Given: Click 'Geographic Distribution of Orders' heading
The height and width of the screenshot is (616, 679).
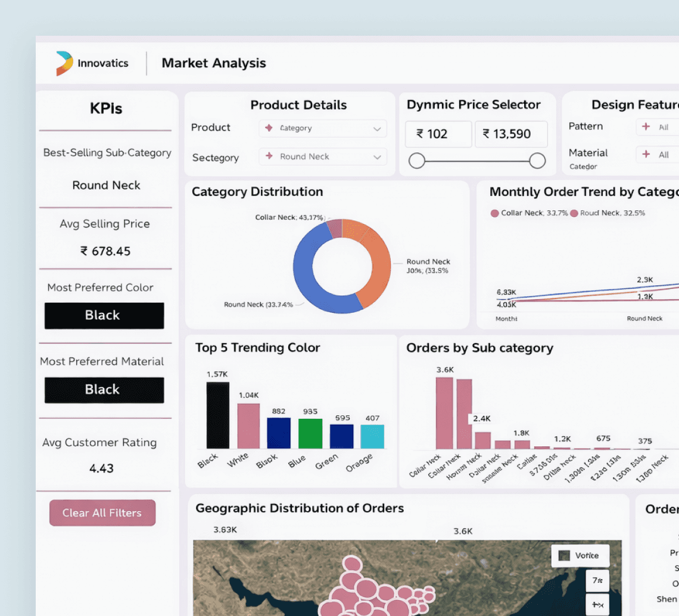Looking at the screenshot, I should [x=300, y=508].
